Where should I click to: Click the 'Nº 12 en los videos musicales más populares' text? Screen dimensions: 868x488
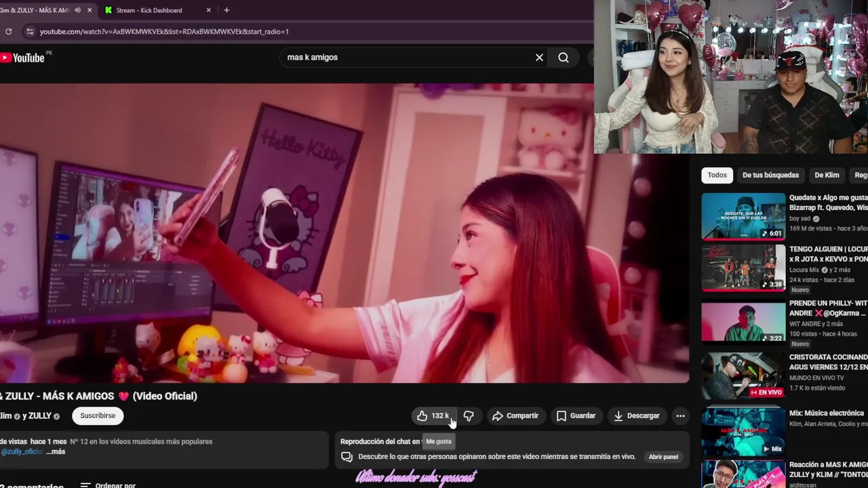[x=141, y=441]
